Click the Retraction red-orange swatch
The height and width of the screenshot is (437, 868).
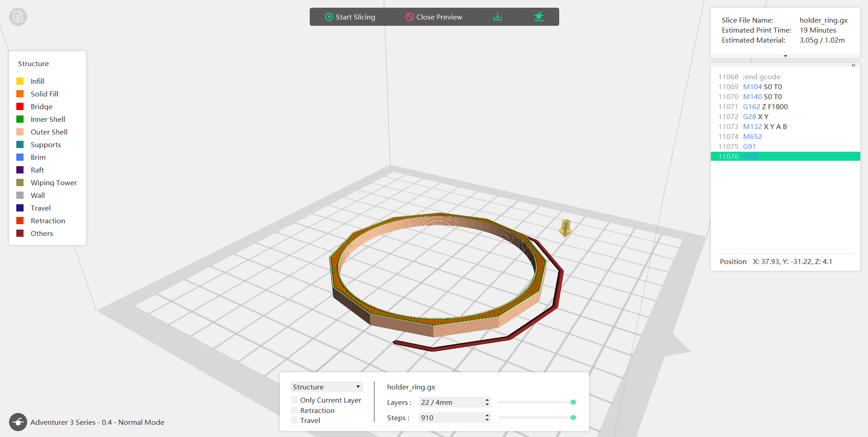pos(20,221)
